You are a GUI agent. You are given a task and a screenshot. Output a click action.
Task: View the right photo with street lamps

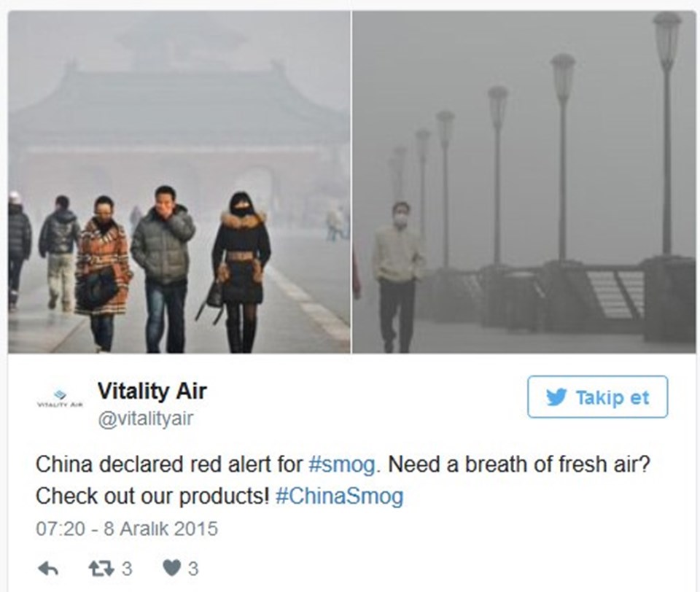[524, 182]
